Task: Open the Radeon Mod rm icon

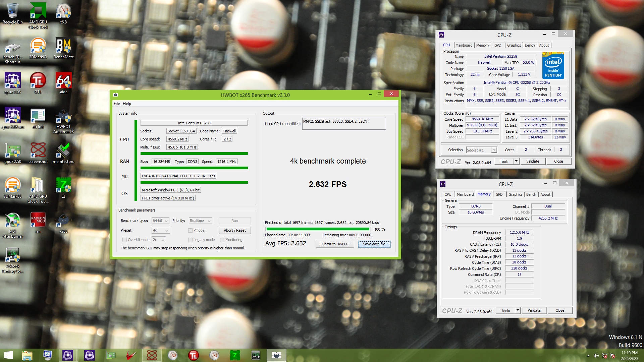Action: (38, 223)
